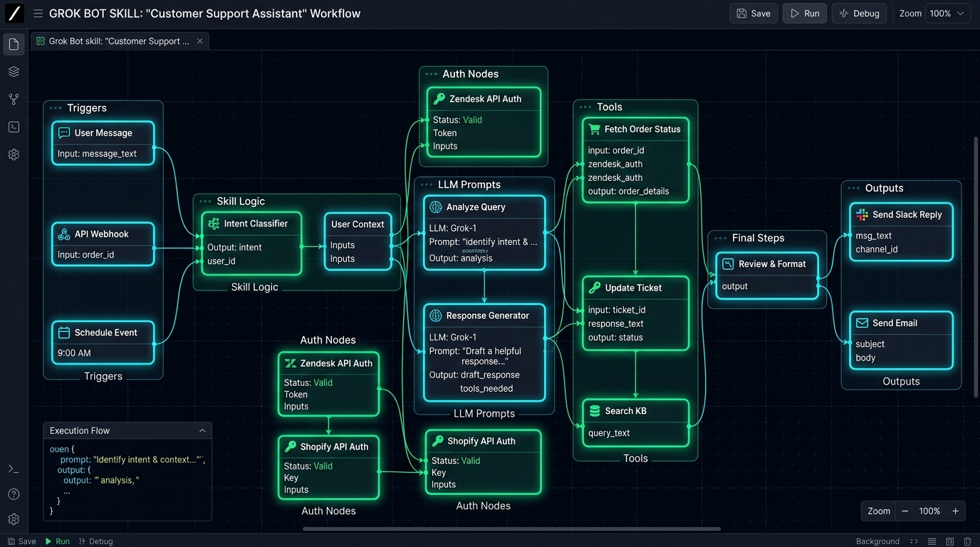
Task: Zoom in with the plus button
Action: (956, 511)
